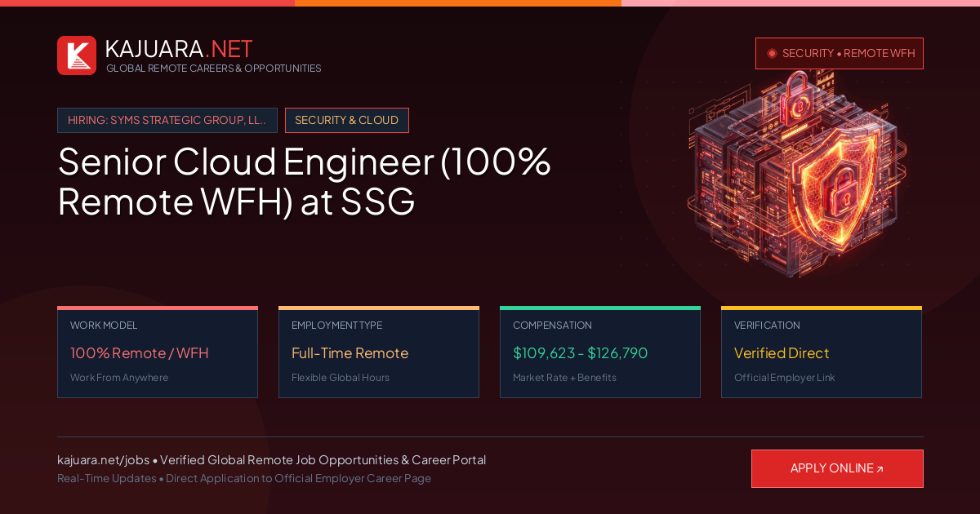Click the red 'Apply Online' button
This screenshot has width=980, height=514.
click(837, 468)
